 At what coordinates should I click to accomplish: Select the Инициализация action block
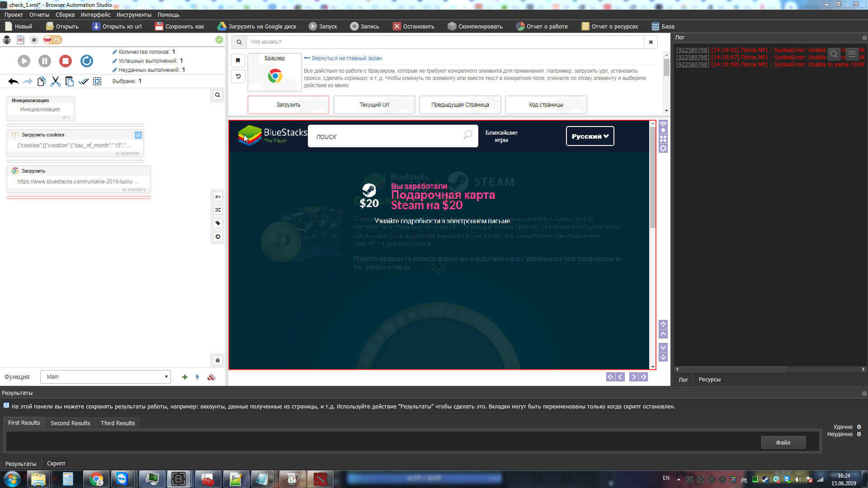pyautogui.click(x=40, y=108)
